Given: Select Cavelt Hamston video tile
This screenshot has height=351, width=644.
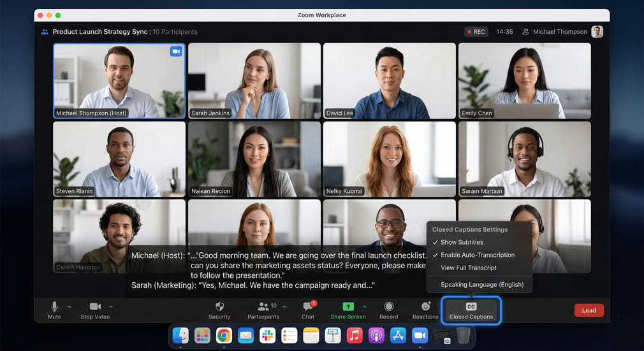Looking at the screenshot, I should click(x=119, y=236).
